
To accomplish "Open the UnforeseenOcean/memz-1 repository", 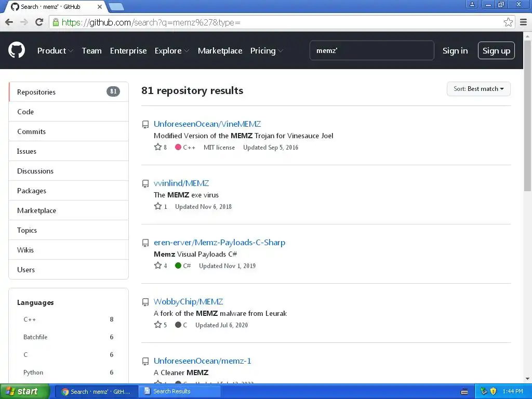I will point(202,361).
